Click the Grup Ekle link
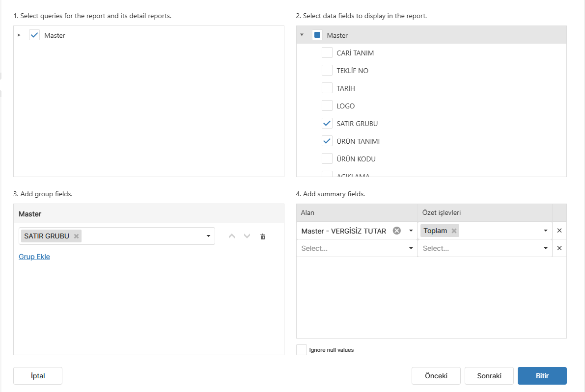Screen dimensions: 585x392 point(34,257)
